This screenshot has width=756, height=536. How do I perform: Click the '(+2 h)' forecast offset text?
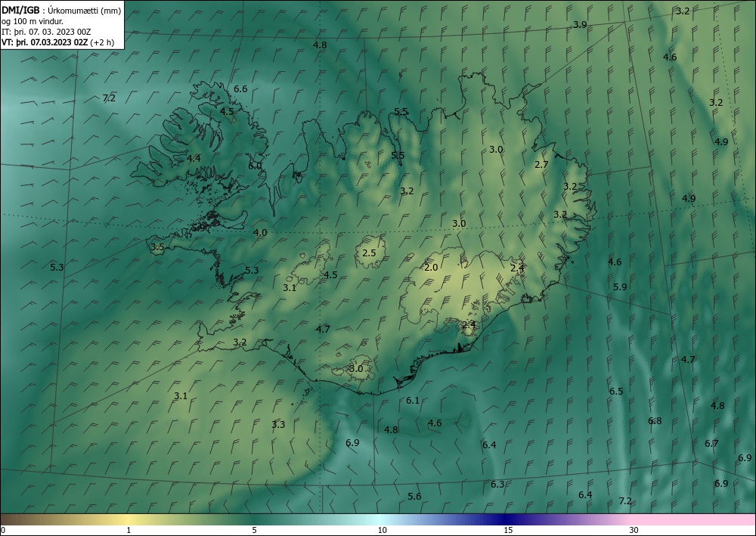click(103, 42)
